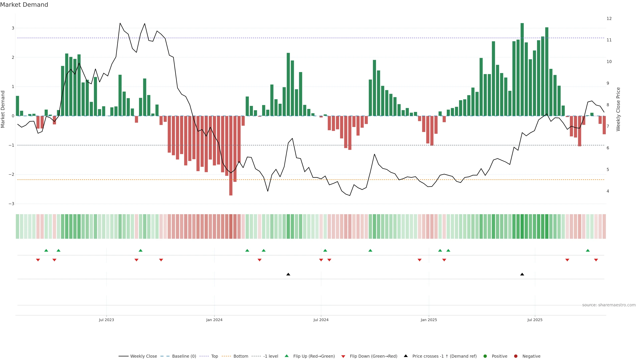Click the red Negative circle in the legend
Viewport: 644px width, 362px height.
click(x=516, y=356)
